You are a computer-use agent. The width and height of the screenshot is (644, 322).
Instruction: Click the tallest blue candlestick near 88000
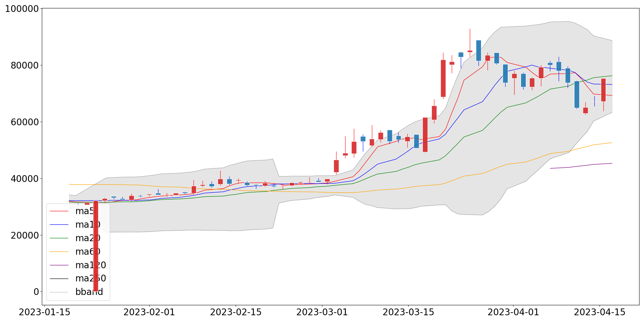pyautogui.click(x=478, y=51)
